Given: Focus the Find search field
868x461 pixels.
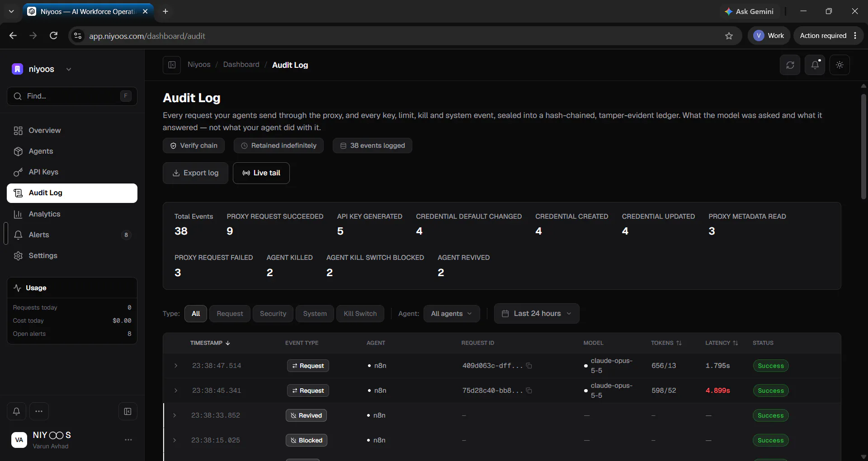Looking at the screenshot, I should point(72,96).
